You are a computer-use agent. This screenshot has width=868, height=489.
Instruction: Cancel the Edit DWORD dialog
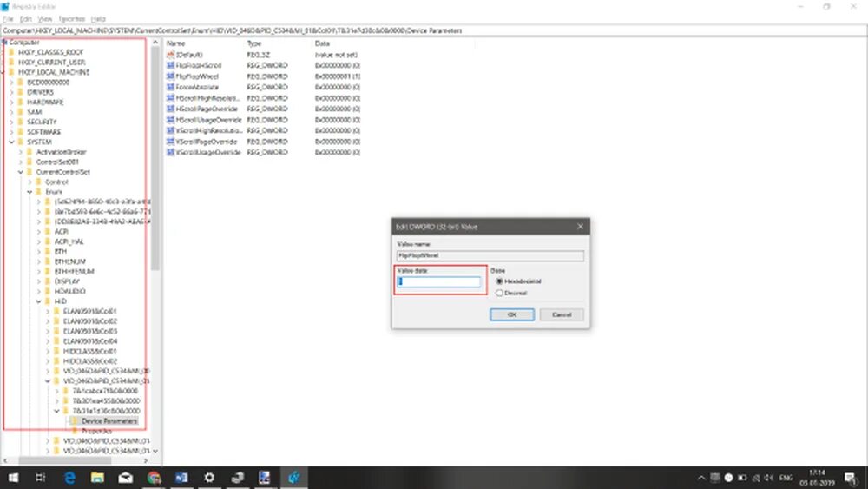coord(562,314)
